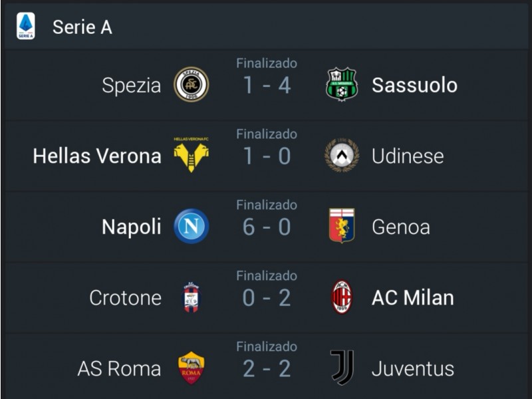Click the Juventus club logo
This screenshot has width=532, height=399.
coord(342,368)
